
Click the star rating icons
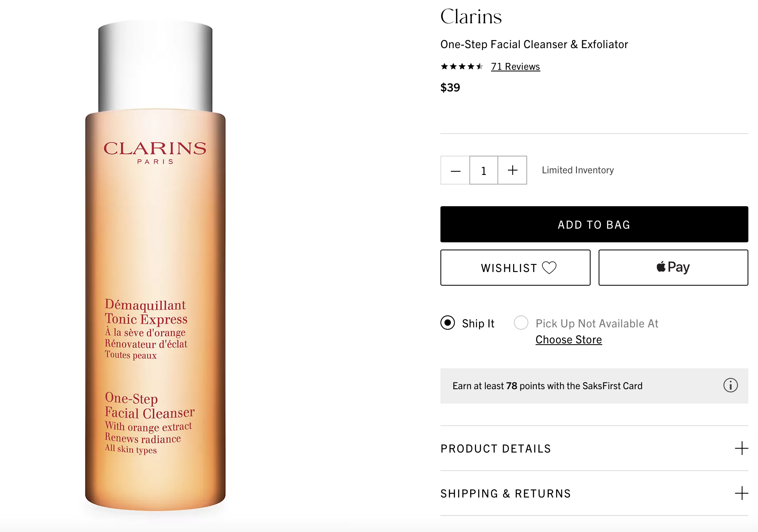click(x=462, y=67)
